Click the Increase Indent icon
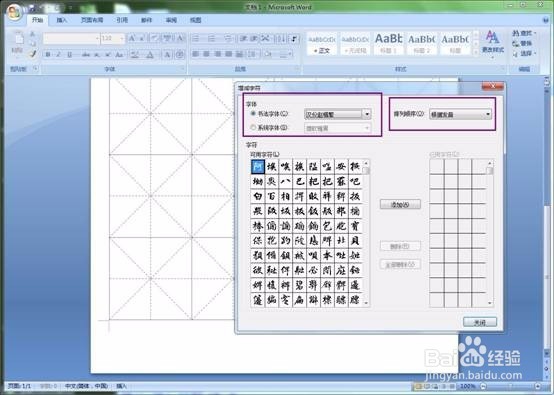Screen dimensions: 554x395 254,38
